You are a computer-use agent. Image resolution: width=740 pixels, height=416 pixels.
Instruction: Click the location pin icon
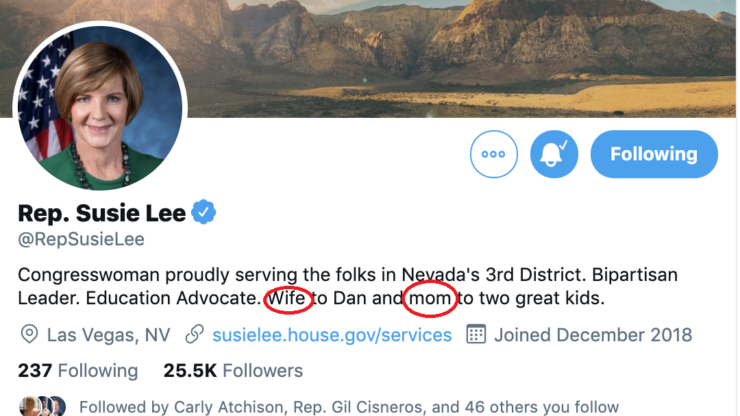point(29,335)
